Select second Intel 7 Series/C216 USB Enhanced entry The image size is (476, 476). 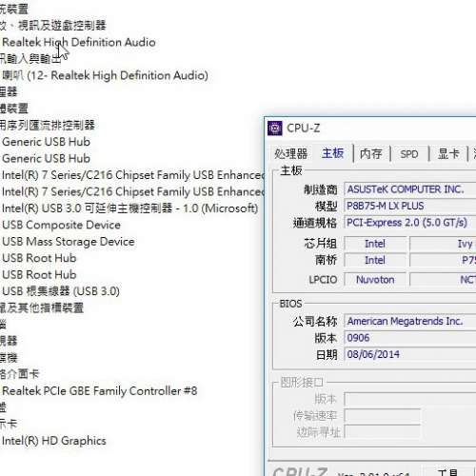click(132, 191)
